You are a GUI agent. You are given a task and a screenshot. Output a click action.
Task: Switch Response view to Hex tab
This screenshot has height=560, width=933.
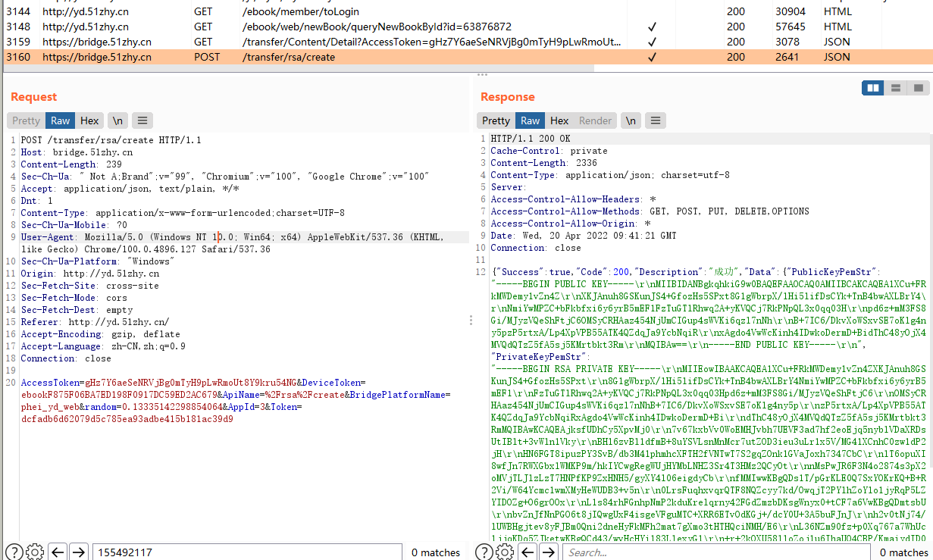point(559,120)
